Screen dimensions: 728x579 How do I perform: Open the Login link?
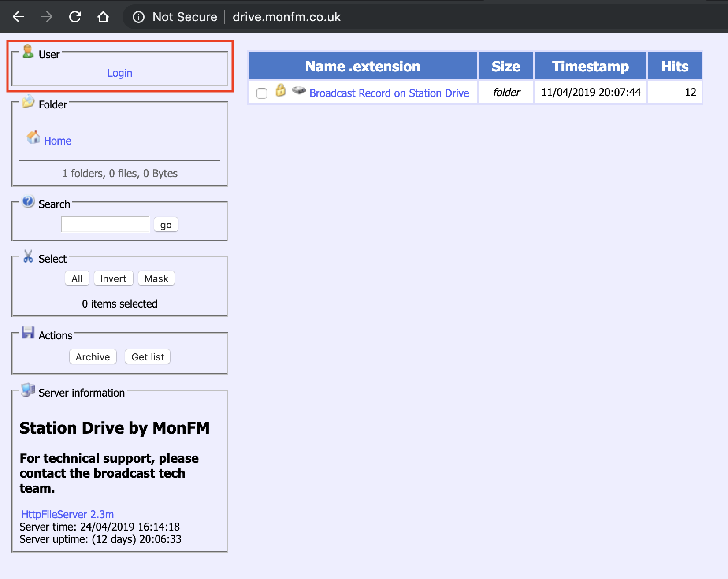pos(119,73)
